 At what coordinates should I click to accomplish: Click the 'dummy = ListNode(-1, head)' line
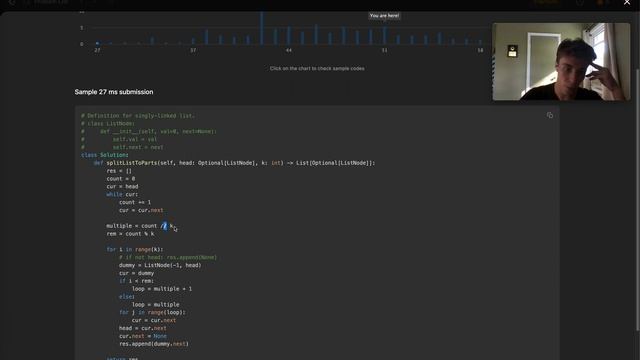pyautogui.click(x=160, y=265)
